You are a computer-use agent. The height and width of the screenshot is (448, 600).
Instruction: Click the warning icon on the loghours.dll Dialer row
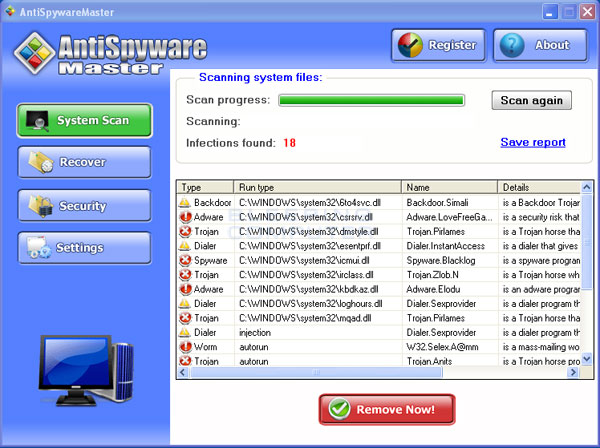[x=185, y=303]
